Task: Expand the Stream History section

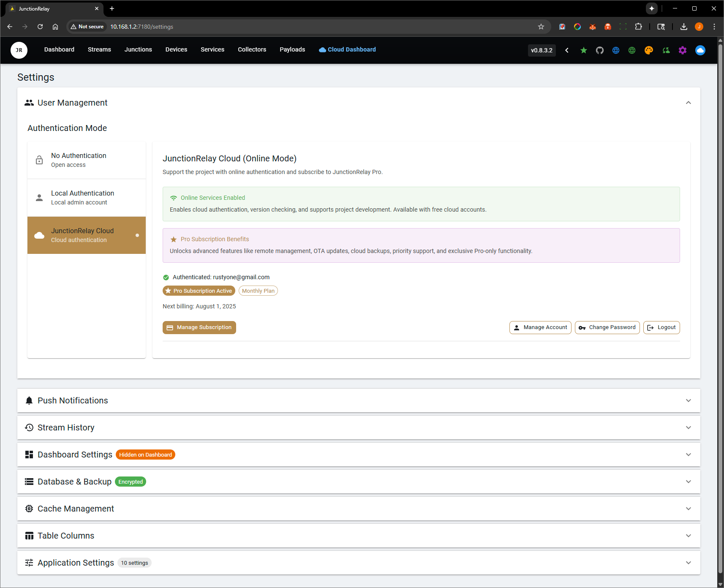Action: click(x=359, y=427)
